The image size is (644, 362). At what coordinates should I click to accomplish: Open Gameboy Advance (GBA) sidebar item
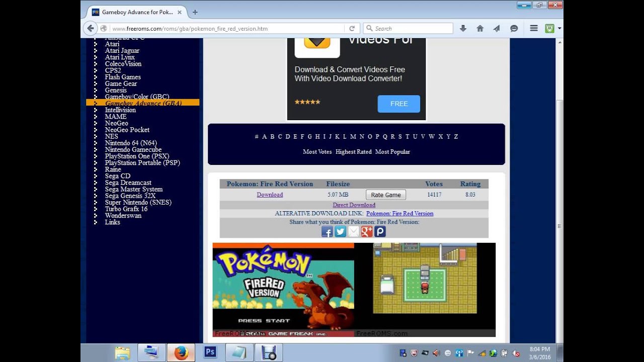click(143, 103)
